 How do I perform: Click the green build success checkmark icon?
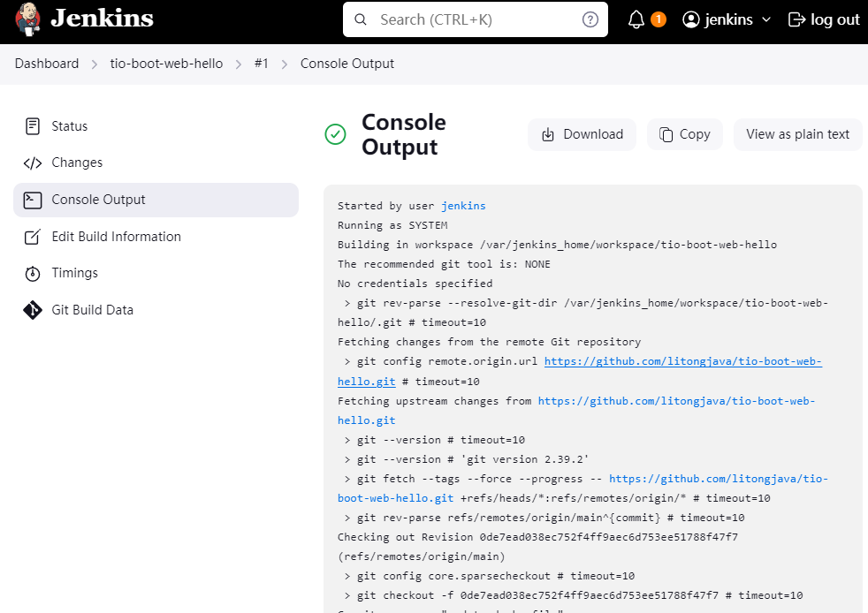(335, 134)
